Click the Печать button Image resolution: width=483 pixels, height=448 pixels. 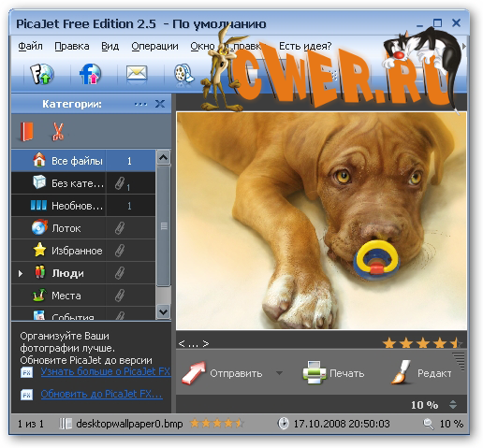[x=333, y=373]
